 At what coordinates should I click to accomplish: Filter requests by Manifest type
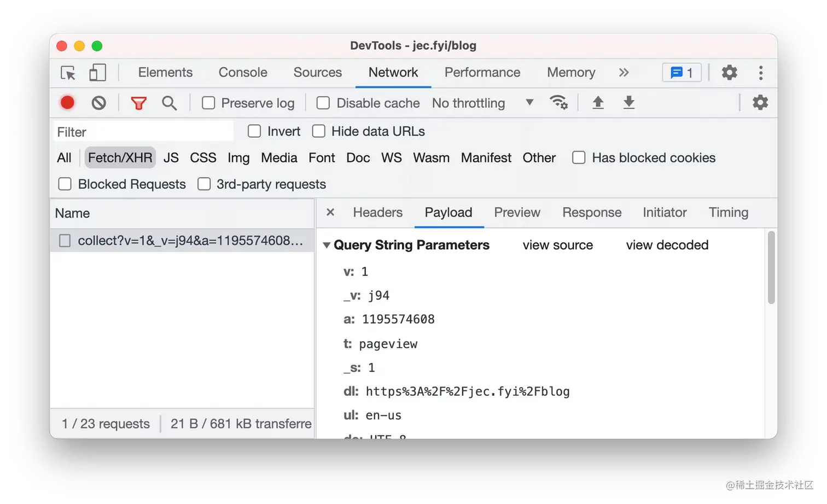tap(486, 157)
